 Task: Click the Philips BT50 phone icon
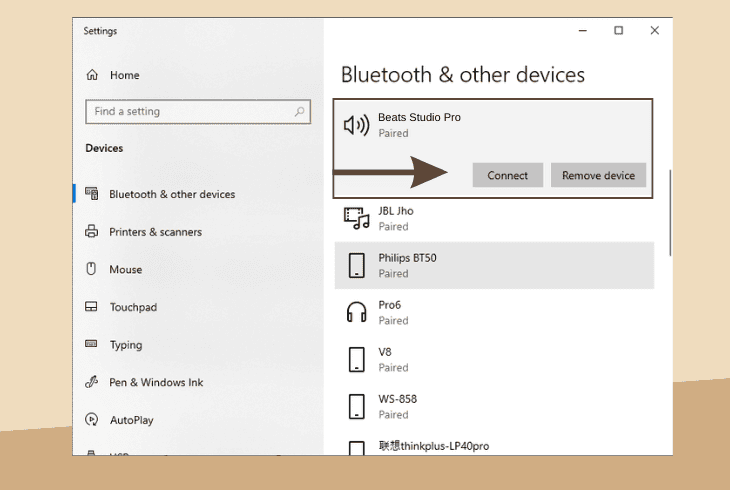coord(357,265)
